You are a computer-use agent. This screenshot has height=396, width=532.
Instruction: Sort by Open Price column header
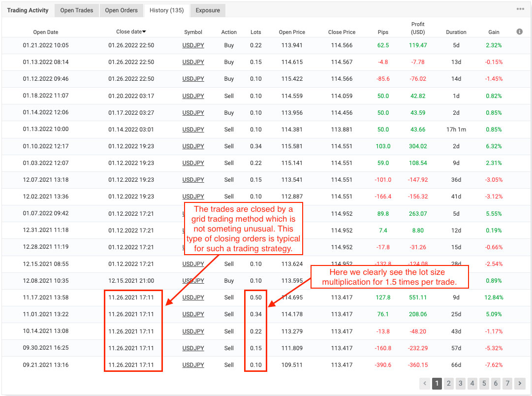coord(292,32)
